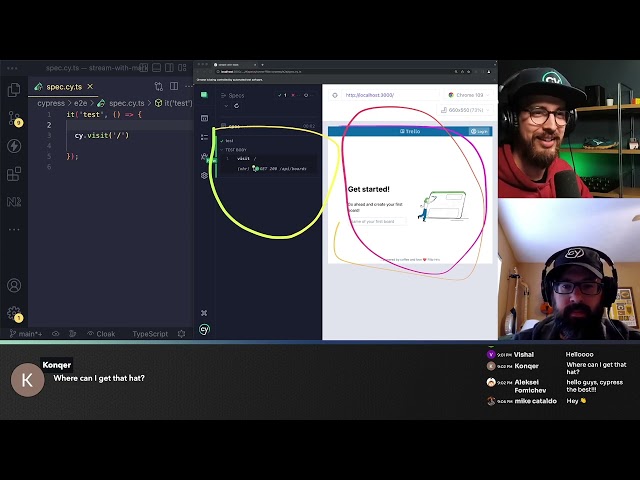Viewport: 640px width, 480px height.
Task: Open the Explorer view in VS Code
Action: coord(14,90)
